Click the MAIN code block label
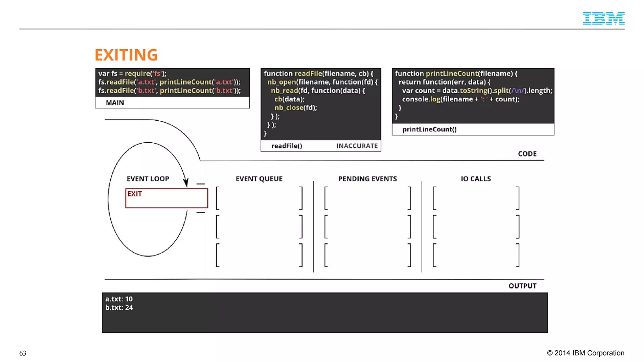The width and height of the screenshot is (644, 362). coord(115,102)
